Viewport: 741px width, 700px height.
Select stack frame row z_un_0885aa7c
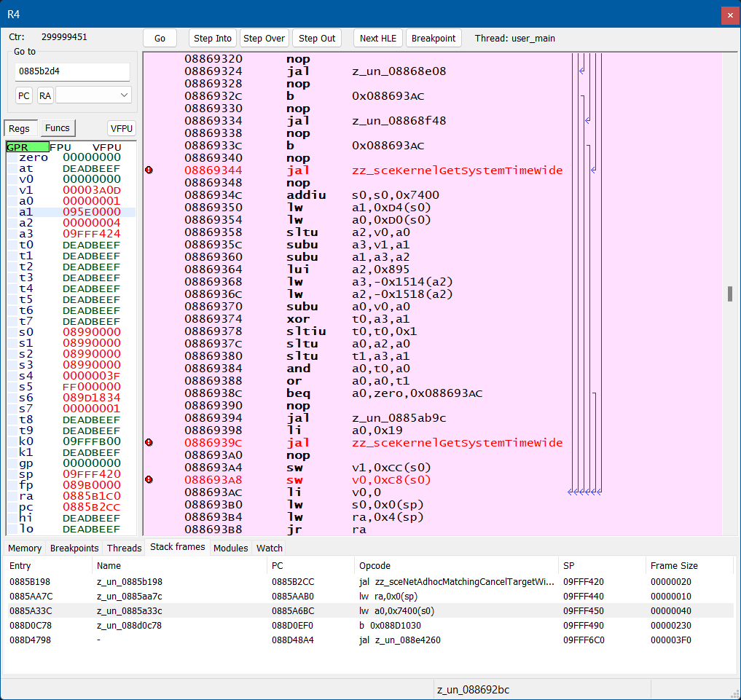point(370,597)
